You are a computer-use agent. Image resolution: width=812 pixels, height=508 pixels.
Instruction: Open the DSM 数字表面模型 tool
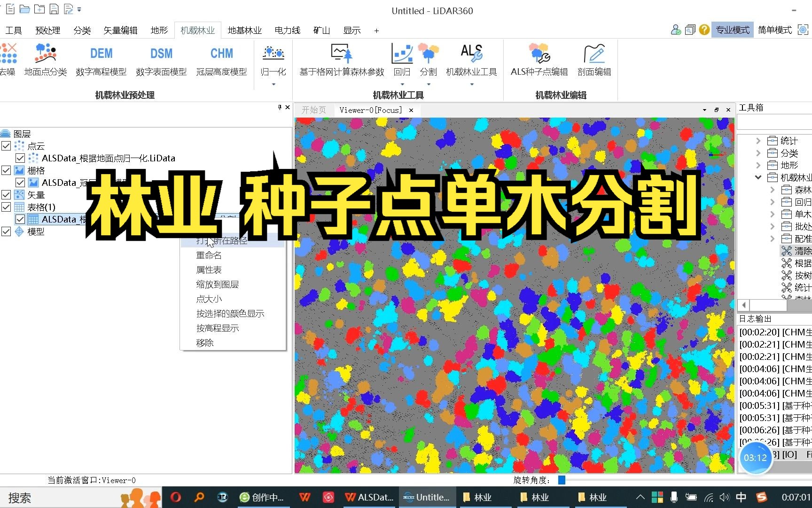(x=161, y=61)
